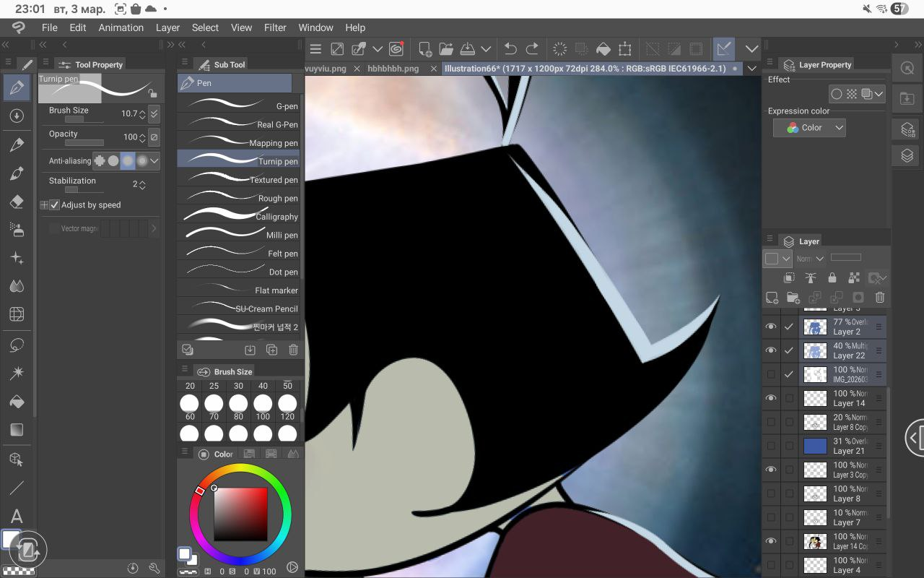Screen dimensions: 924x578
Task: Pick the Fill bucket tool
Action: click(x=17, y=401)
